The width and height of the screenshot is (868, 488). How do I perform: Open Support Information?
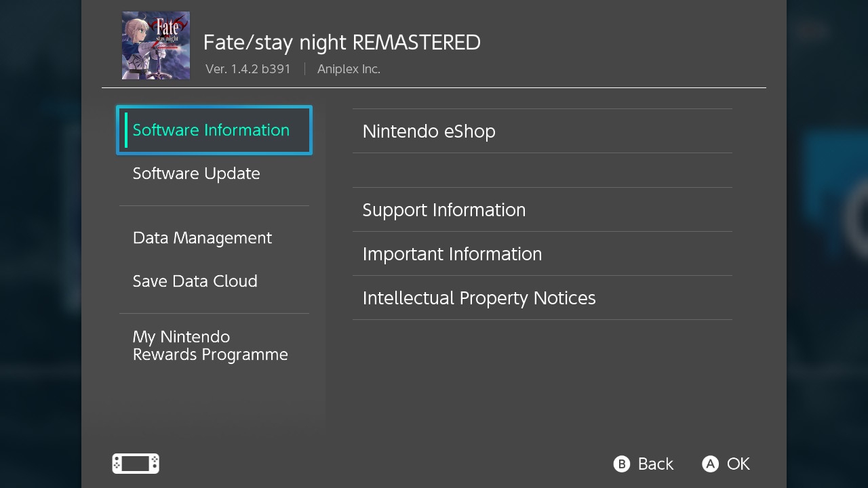click(x=542, y=209)
